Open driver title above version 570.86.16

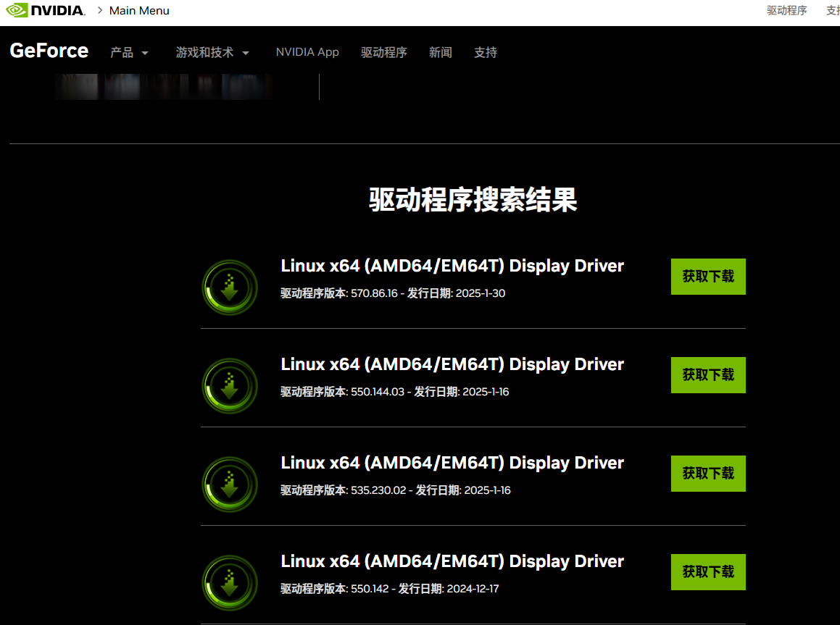(x=452, y=266)
